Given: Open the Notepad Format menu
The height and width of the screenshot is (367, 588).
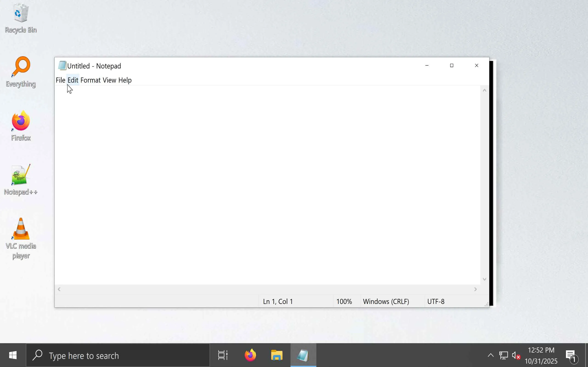Looking at the screenshot, I should tap(90, 80).
